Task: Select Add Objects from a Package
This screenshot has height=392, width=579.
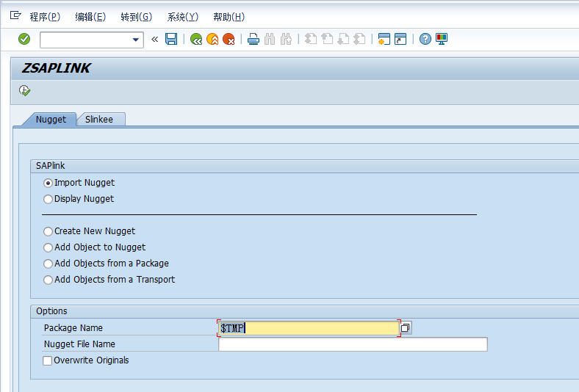Action: [x=48, y=264]
